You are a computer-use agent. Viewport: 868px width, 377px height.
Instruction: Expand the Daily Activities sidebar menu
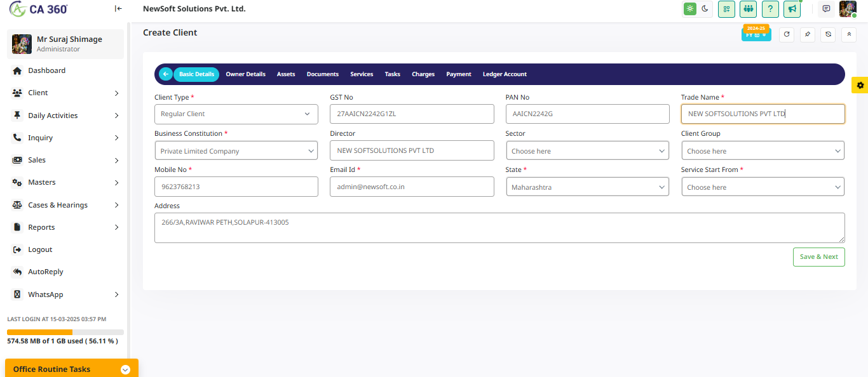[x=64, y=116]
